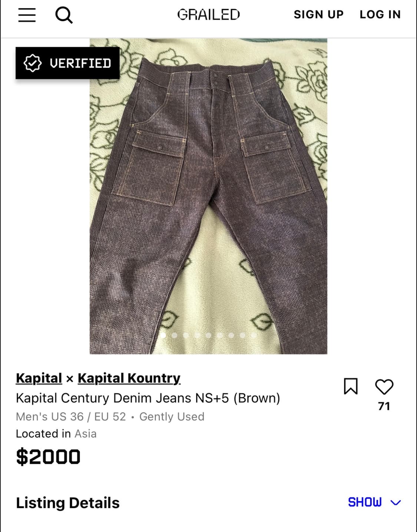Filter by the Asia location link
Viewport: 417px width, 532px height.
[86, 433]
